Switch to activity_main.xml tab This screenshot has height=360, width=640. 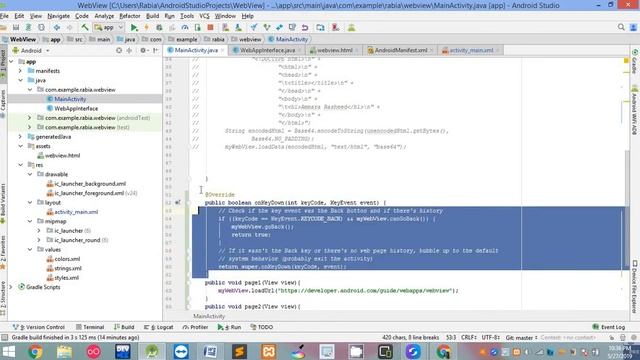click(x=471, y=50)
